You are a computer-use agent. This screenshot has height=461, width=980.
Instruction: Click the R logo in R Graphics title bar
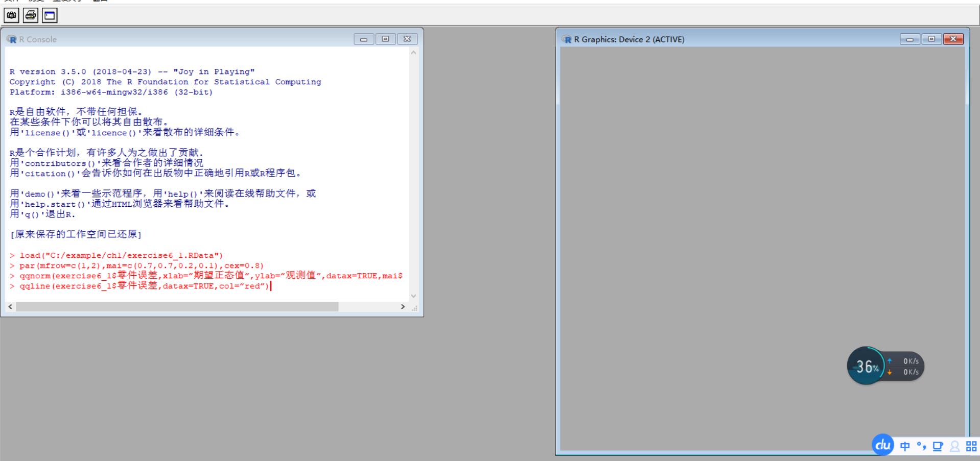[567, 39]
